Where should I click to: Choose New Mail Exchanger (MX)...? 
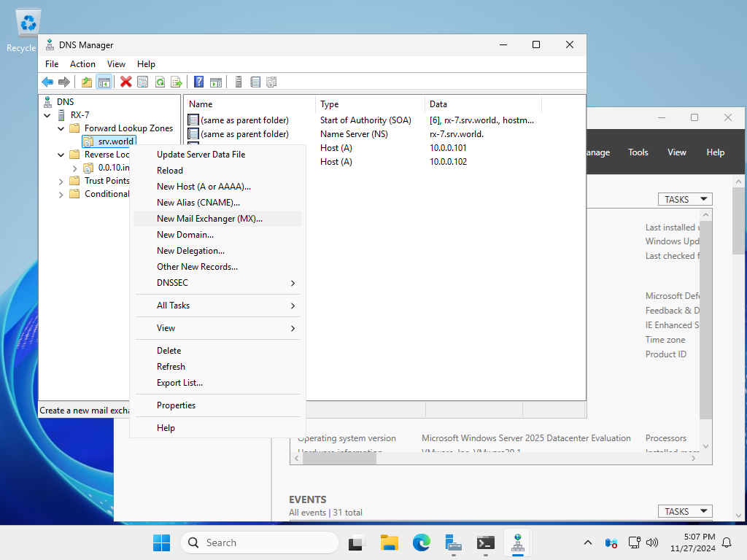(x=217, y=219)
